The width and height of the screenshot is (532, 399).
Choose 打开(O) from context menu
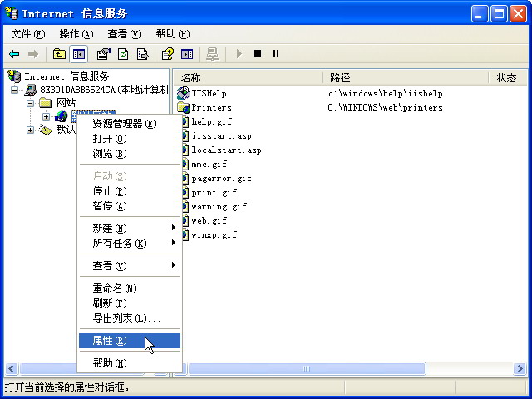[130, 139]
